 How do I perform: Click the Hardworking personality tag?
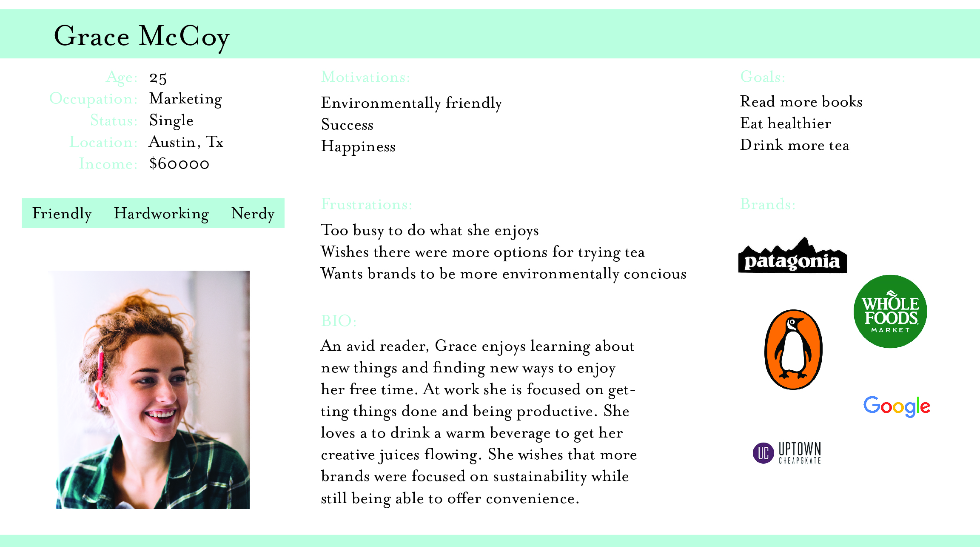click(x=161, y=213)
